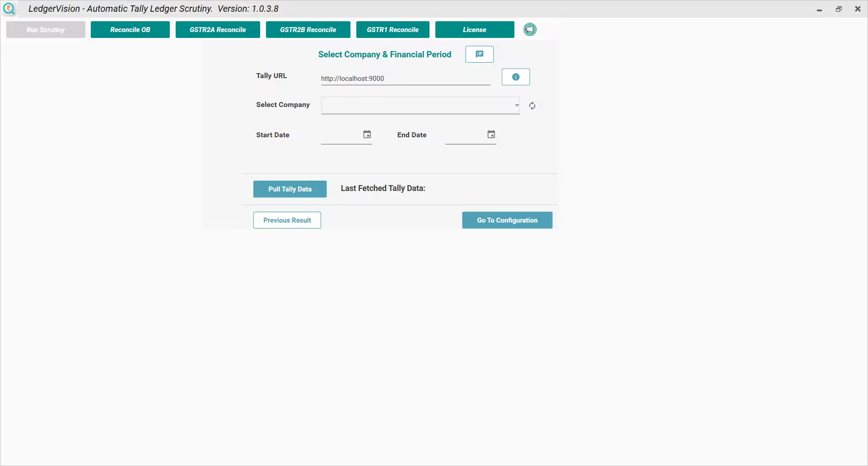
Task: Open the End Date calendar picker
Action: (491, 134)
